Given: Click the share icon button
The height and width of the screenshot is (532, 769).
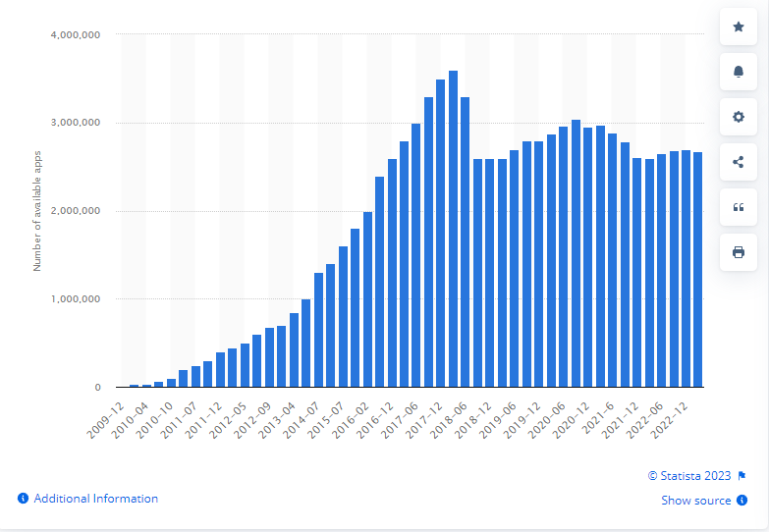Looking at the screenshot, I should (739, 162).
